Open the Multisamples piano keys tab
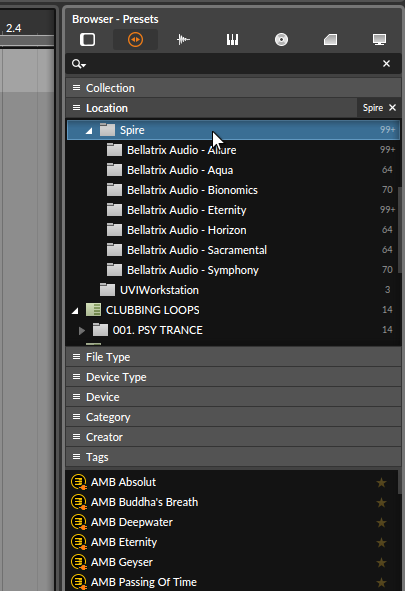405x591 pixels. coord(232,40)
